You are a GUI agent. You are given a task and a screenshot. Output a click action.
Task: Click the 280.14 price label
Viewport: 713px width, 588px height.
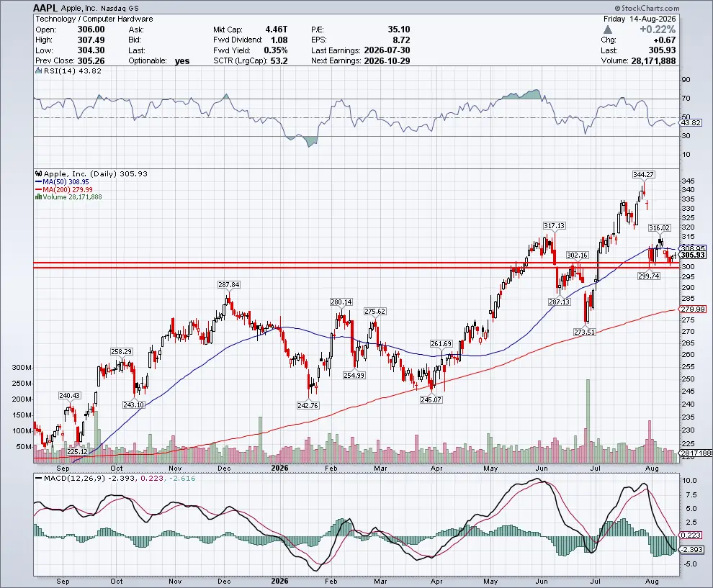click(341, 302)
